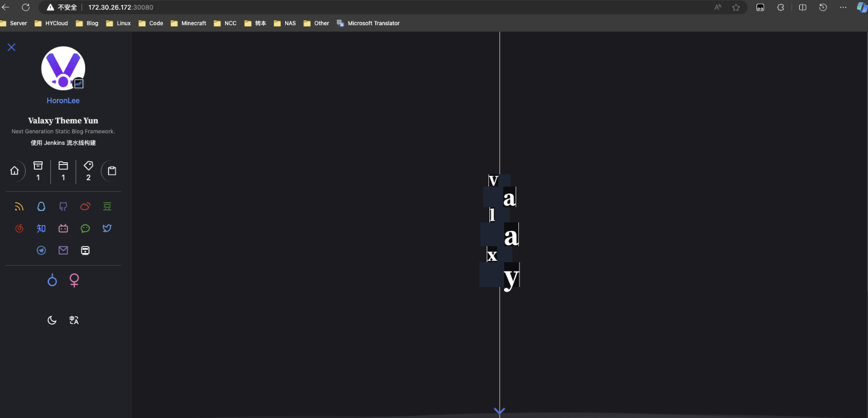Open the Edge settings ellipsis menu
The width and height of the screenshot is (868, 418).
click(843, 7)
